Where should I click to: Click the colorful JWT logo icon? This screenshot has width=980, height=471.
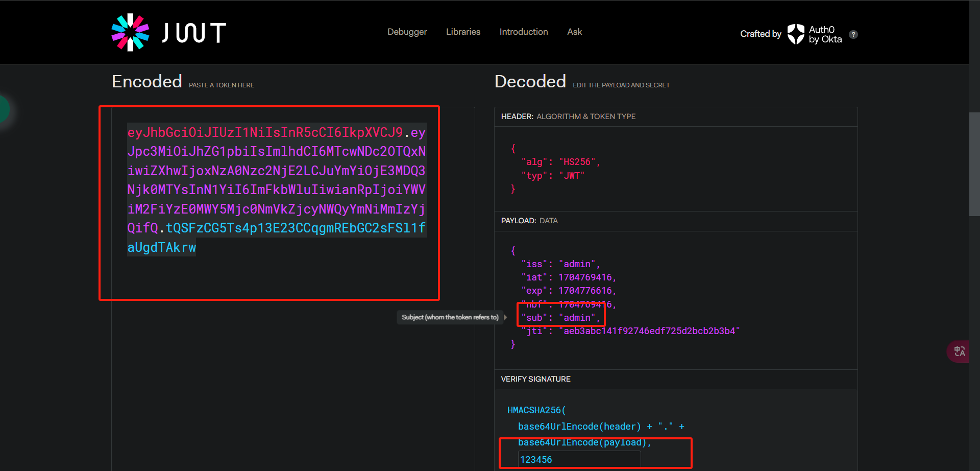[130, 32]
